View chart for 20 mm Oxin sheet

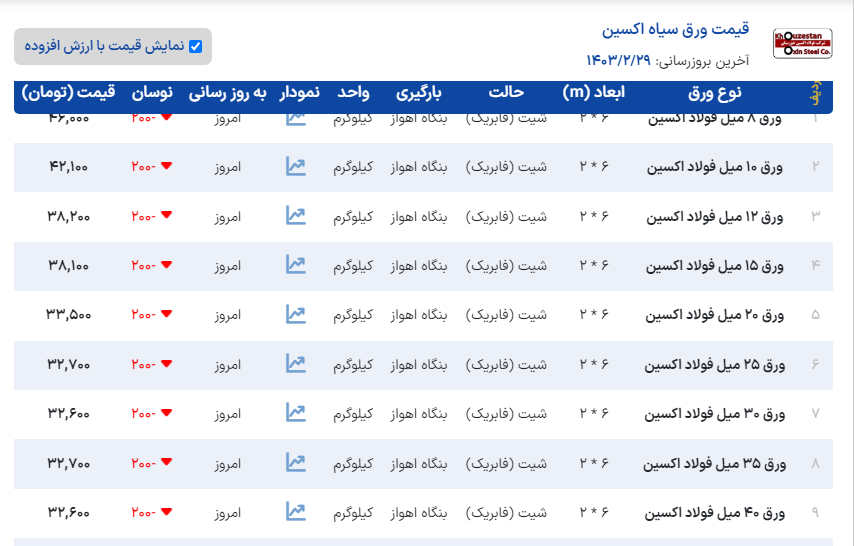click(295, 314)
